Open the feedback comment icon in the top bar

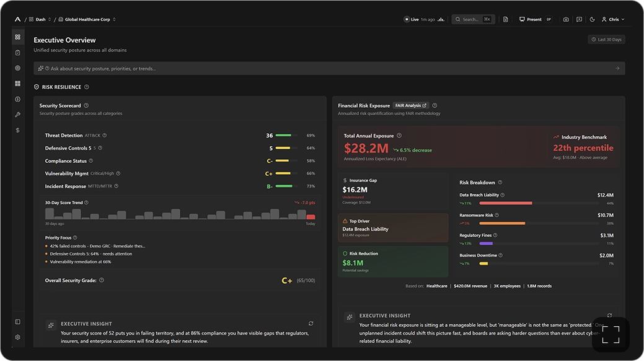tap(579, 19)
